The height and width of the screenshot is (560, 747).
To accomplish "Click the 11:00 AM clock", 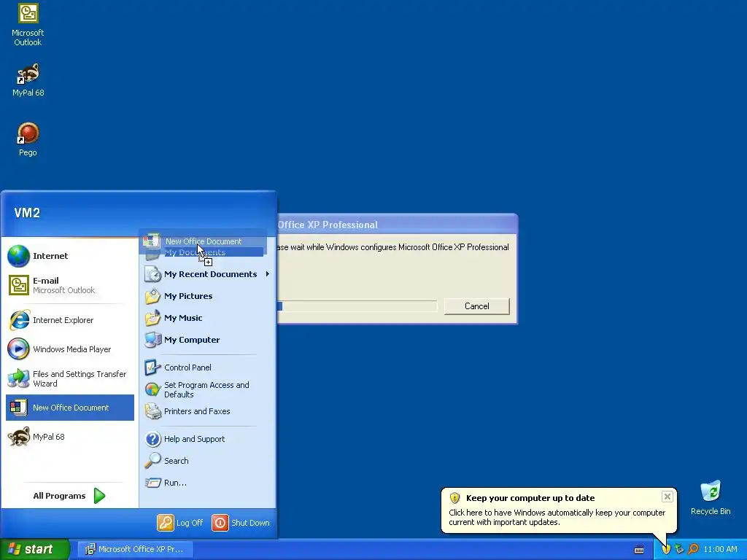I will (720, 549).
